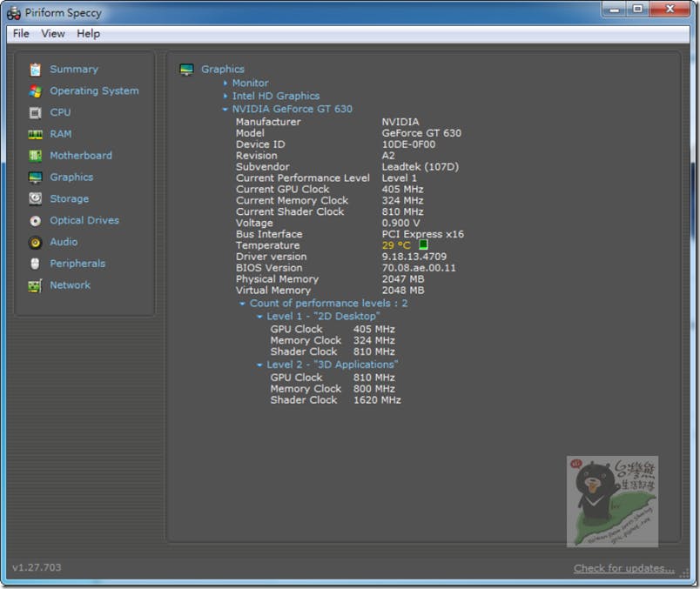Click the Intel HD Graphics label
Viewport: 700px width, 589px height.
point(276,96)
